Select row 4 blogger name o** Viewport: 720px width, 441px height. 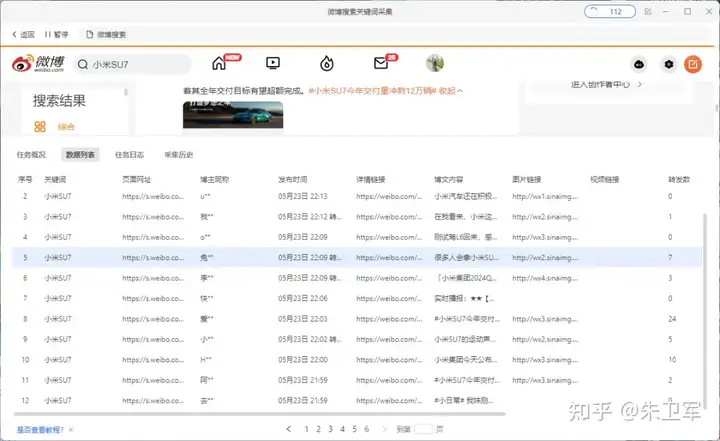[x=205, y=237]
